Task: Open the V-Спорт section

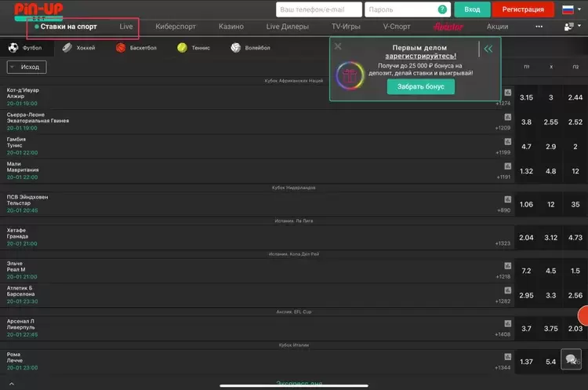Action: [x=397, y=27]
